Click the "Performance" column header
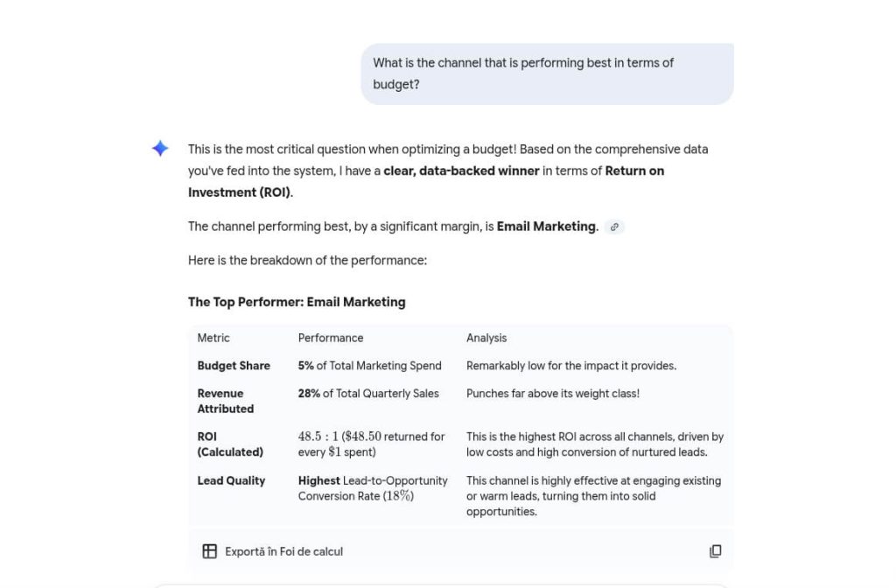Image resolution: width=896 pixels, height=588 pixels. point(331,338)
